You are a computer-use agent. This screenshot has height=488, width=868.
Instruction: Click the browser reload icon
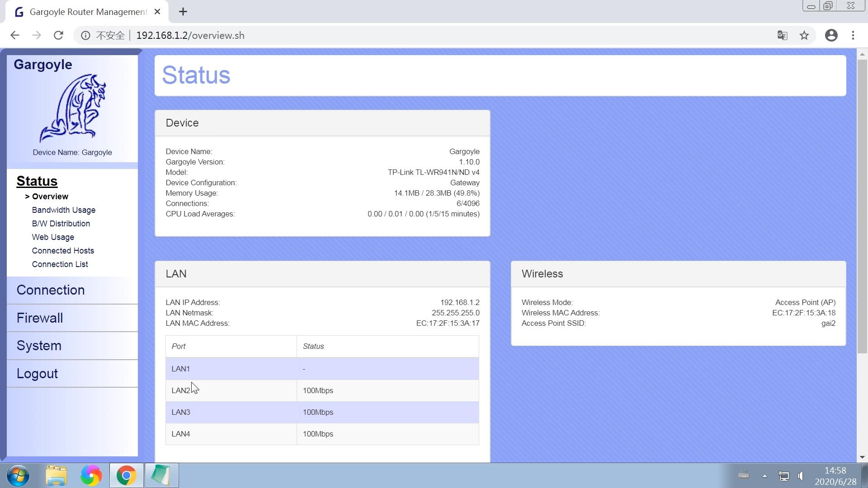tap(58, 35)
